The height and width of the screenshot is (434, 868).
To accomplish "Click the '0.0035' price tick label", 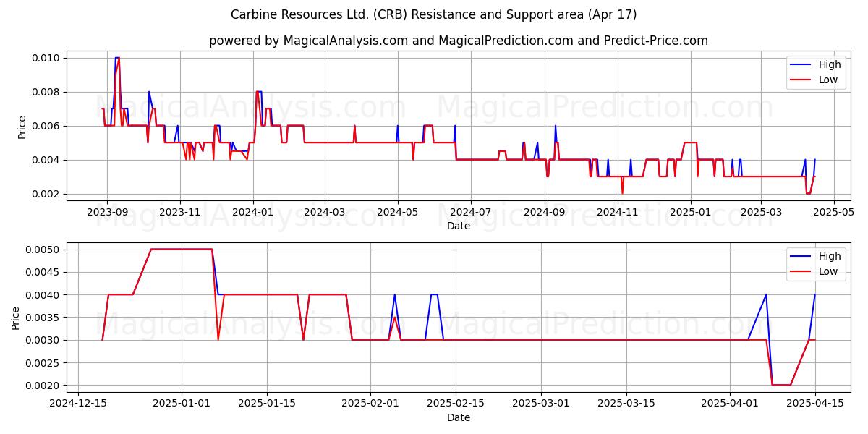I will (x=43, y=318).
